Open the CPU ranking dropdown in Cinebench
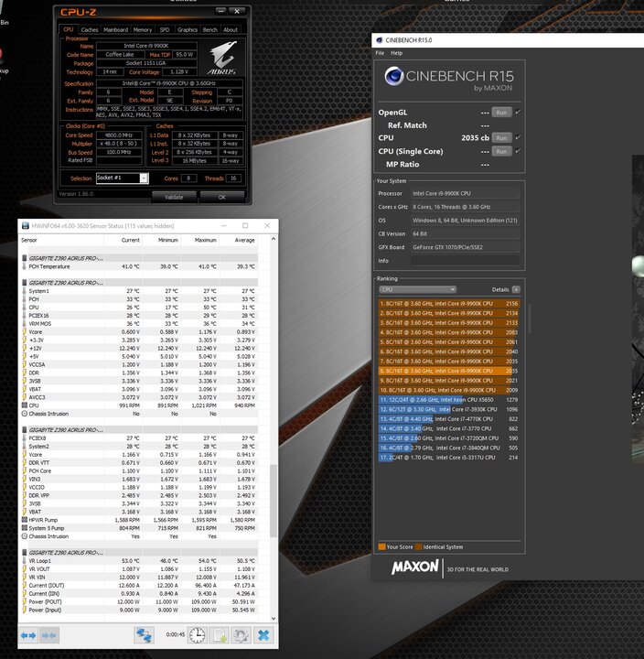Screen dimensions: 644x659 [x=417, y=289]
